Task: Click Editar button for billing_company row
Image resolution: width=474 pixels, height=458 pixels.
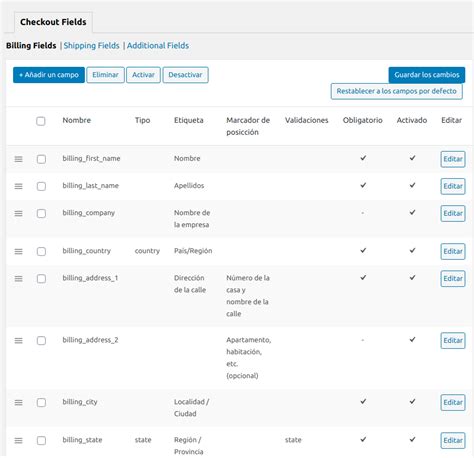Action: (453, 213)
